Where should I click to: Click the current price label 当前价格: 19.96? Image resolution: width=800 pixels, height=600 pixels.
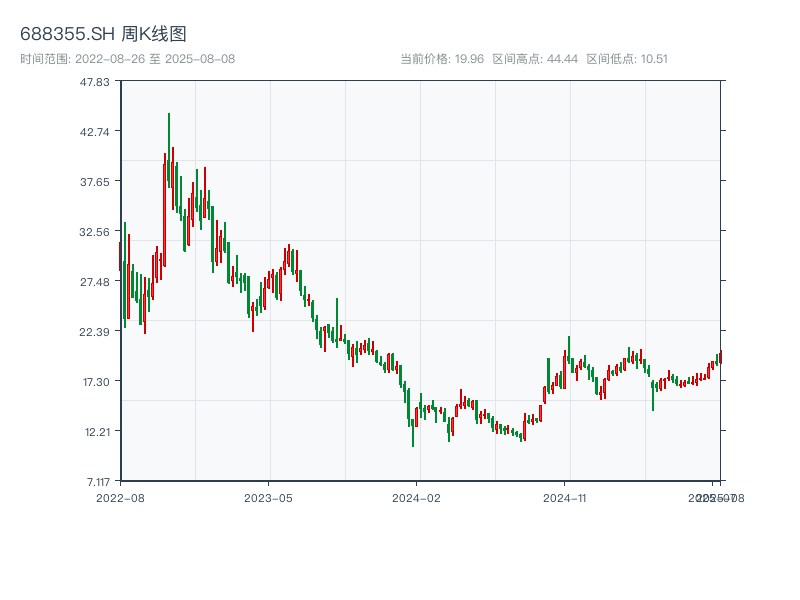(442, 59)
